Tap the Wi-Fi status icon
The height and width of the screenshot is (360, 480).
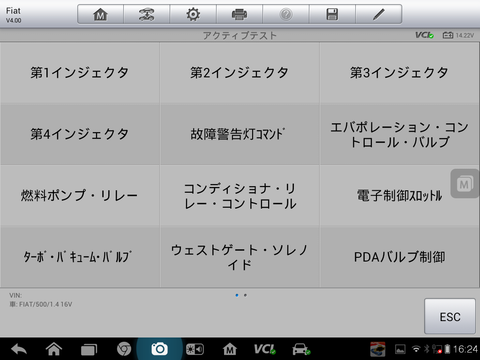416,349
